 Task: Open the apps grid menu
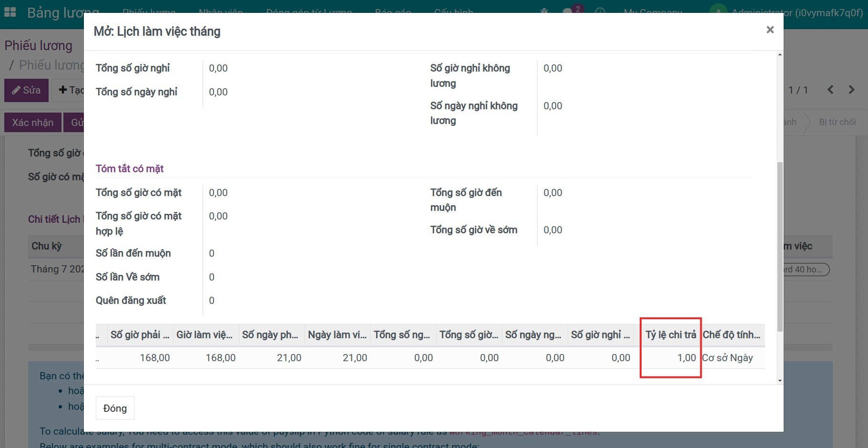pos(10,12)
